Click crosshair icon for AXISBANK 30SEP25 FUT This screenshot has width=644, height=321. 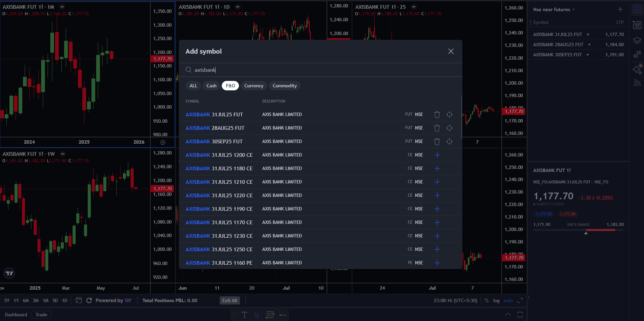[x=449, y=142]
